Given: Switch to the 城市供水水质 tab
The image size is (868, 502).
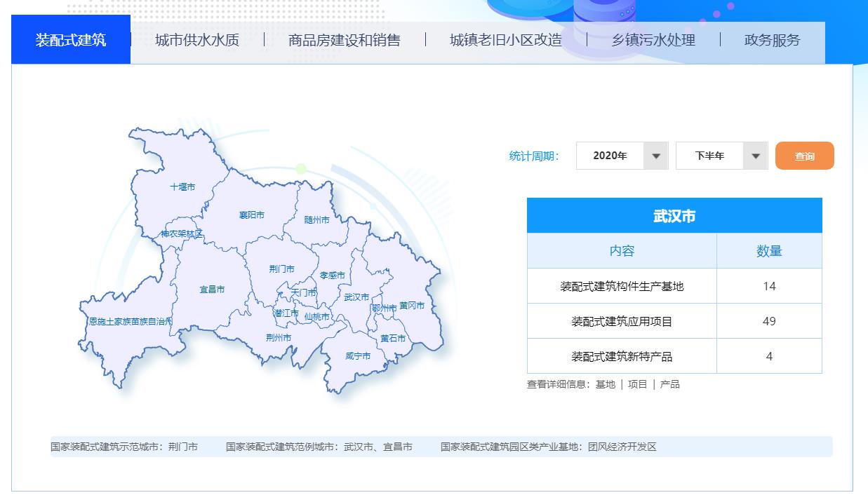Looking at the screenshot, I should click(197, 41).
